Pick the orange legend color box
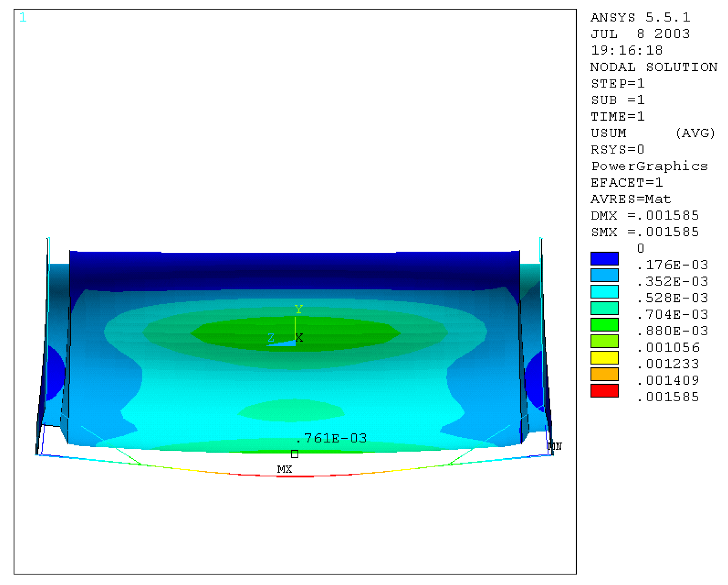This screenshot has height=585, width=728. coord(604,374)
